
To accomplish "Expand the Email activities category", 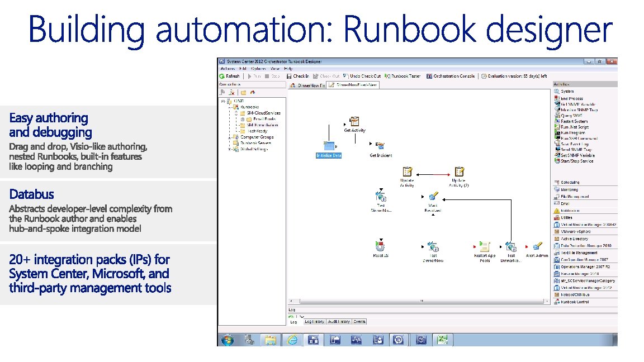I will point(585,203).
